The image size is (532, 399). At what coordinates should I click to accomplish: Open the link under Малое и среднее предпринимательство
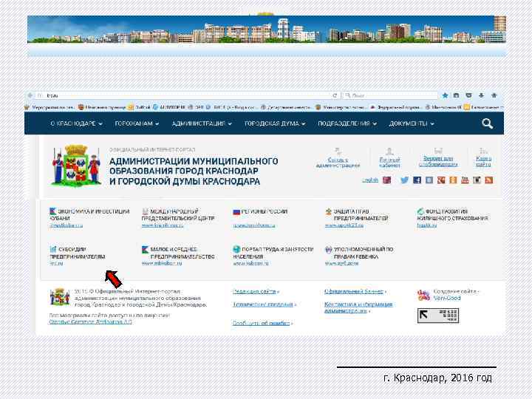162,263
